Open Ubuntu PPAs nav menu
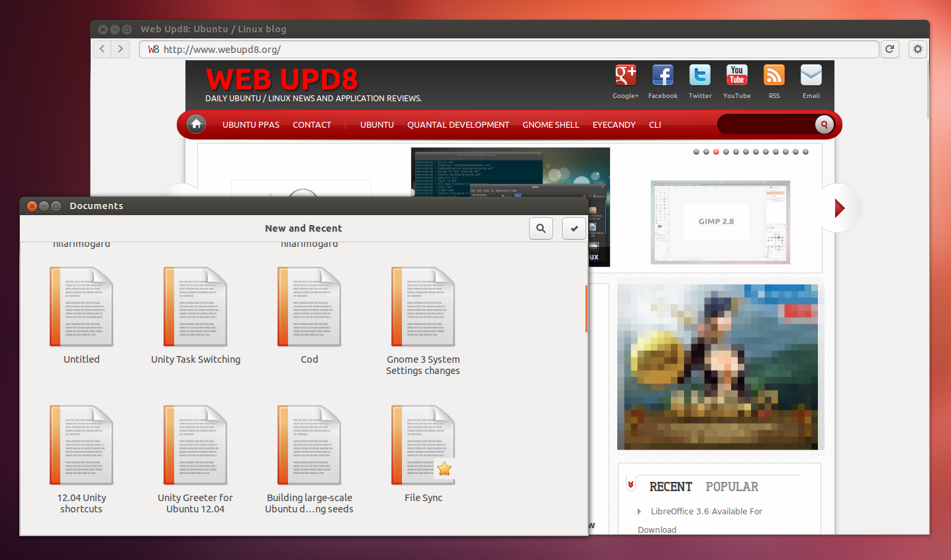The height and width of the screenshot is (560, 951). tap(251, 124)
